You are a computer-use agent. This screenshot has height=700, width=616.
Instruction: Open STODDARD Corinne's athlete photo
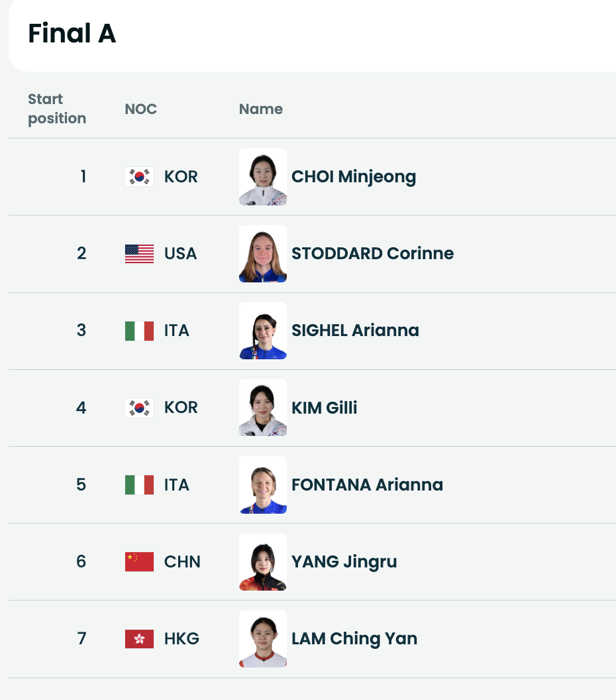tap(263, 254)
